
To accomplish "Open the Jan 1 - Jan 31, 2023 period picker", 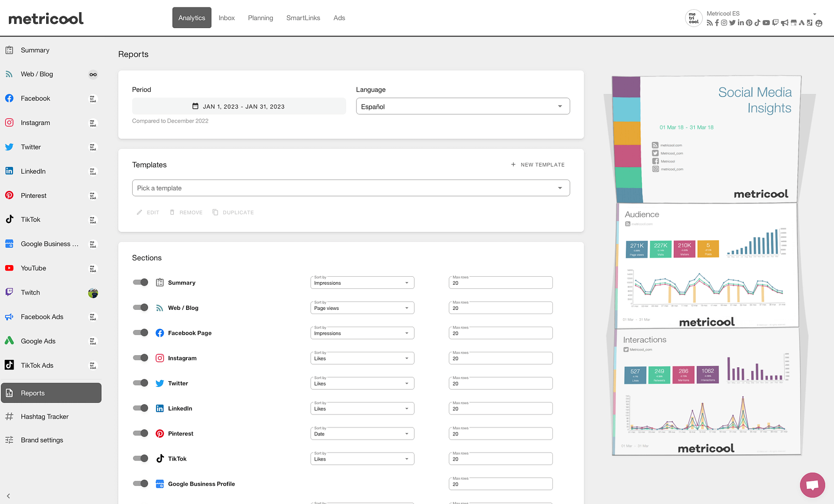I will pyautogui.click(x=239, y=106).
